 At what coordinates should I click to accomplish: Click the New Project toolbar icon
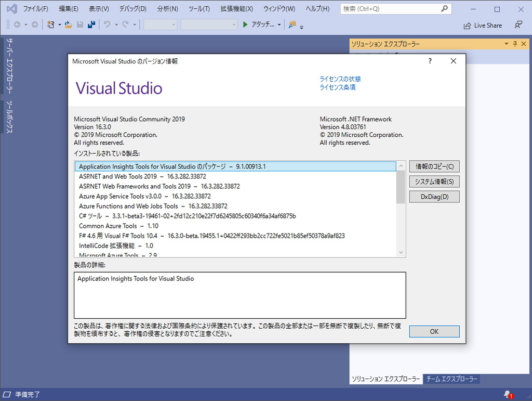point(51,25)
